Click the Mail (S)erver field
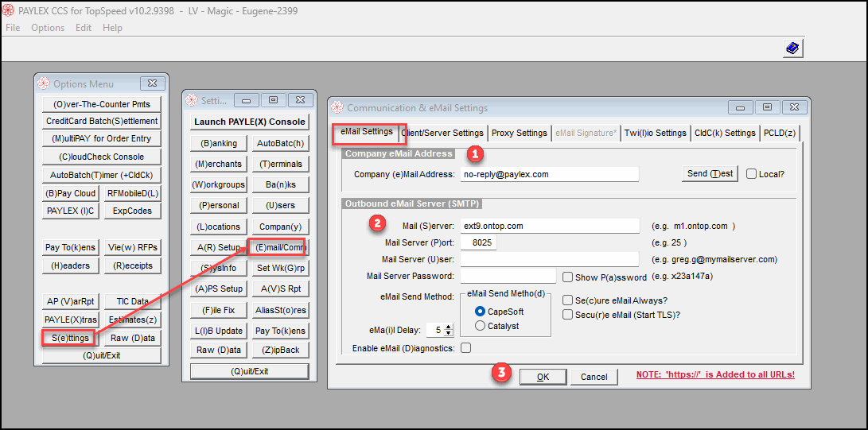The image size is (868, 430). coord(550,226)
